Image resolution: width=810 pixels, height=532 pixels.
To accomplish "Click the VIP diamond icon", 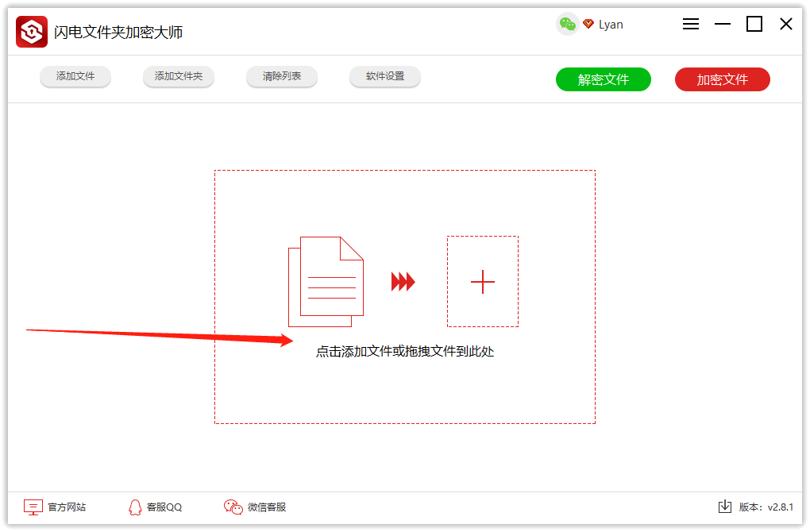I will point(588,24).
